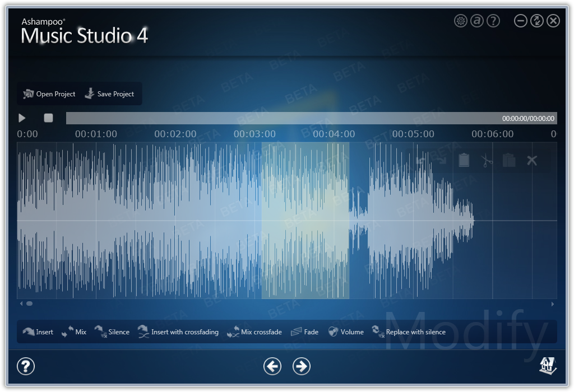574x392 pixels.
Task: Copy selection using the single clipboard icon
Action: 464,160
